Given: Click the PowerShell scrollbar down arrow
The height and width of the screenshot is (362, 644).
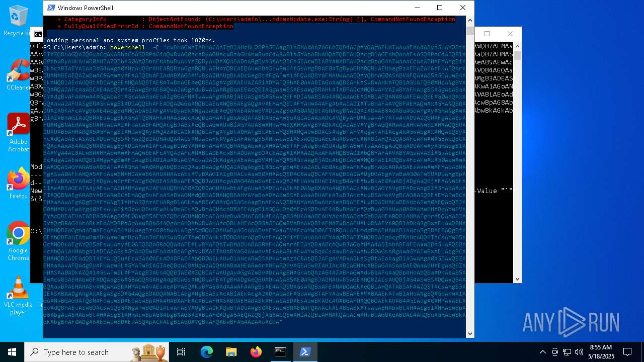Looking at the screenshot, I should pyautogui.click(x=470, y=333).
